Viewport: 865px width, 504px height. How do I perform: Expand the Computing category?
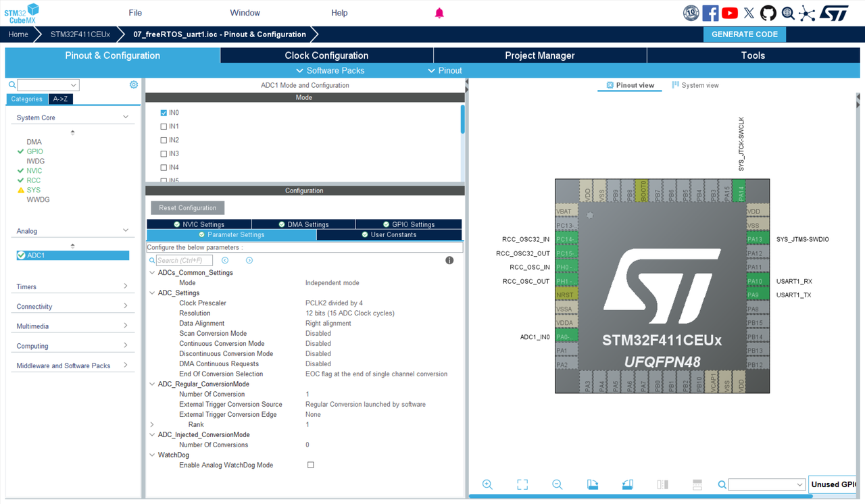(126, 345)
